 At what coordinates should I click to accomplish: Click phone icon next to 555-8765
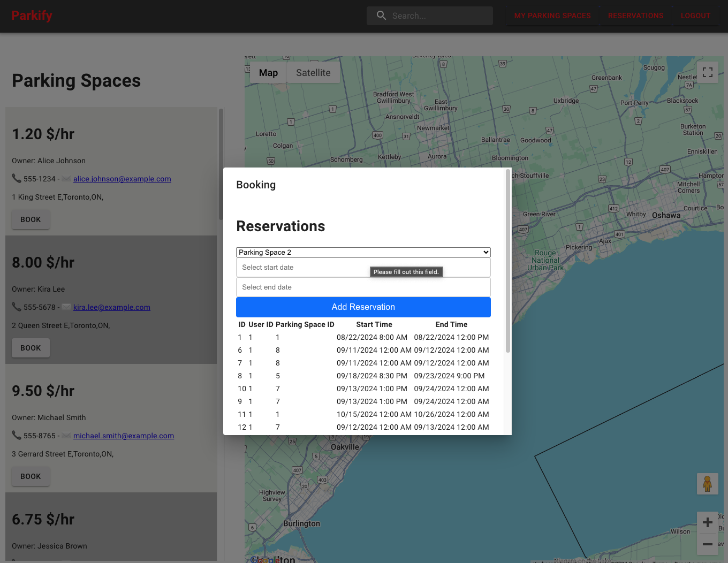(17, 435)
